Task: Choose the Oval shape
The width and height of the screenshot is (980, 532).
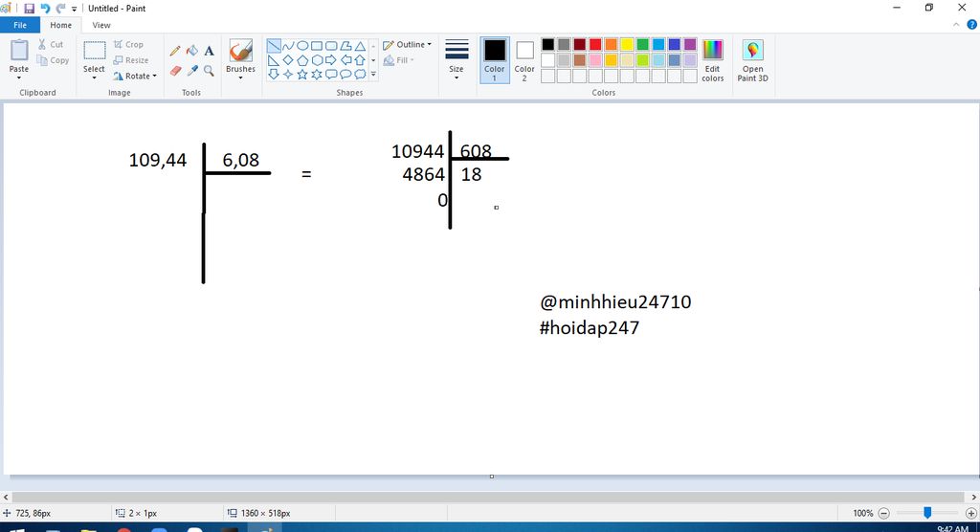Action: [x=302, y=46]
